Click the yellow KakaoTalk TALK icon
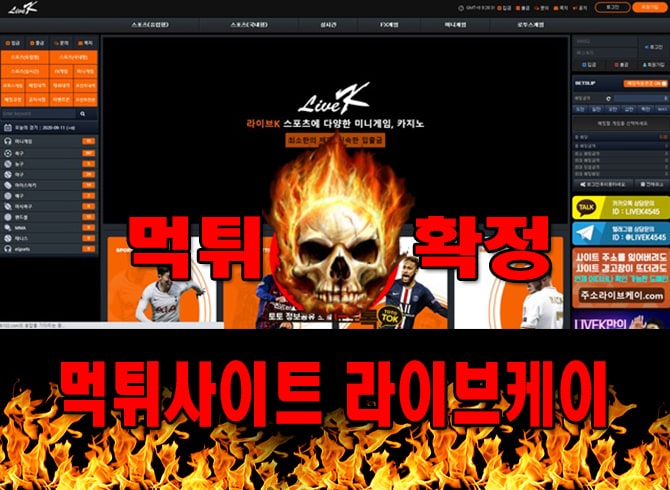 [x=585, y=208]
